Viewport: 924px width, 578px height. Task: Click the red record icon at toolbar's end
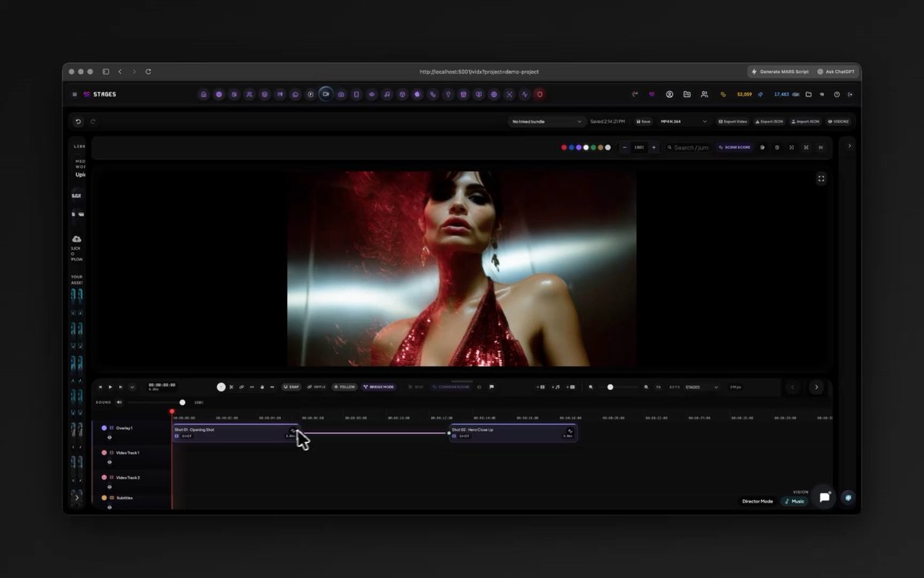pos(539,94)
